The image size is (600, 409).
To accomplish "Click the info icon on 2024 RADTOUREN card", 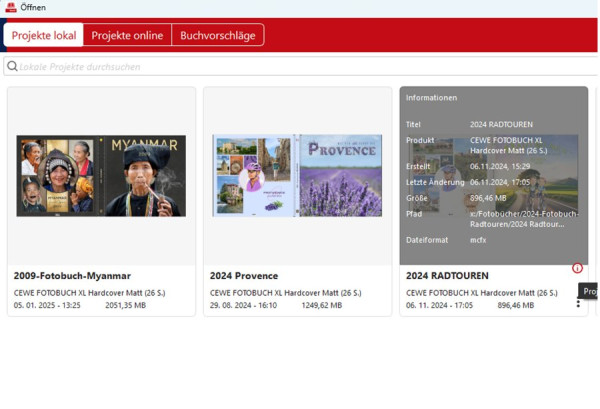I will (577, 268).
